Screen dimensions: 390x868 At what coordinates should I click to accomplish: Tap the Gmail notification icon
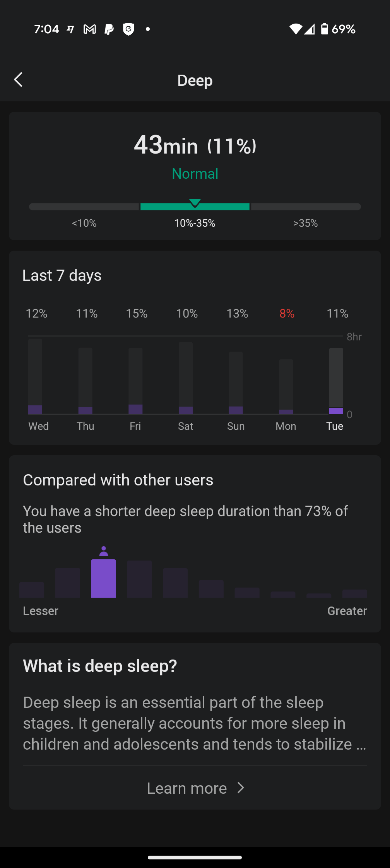point(90,29)
